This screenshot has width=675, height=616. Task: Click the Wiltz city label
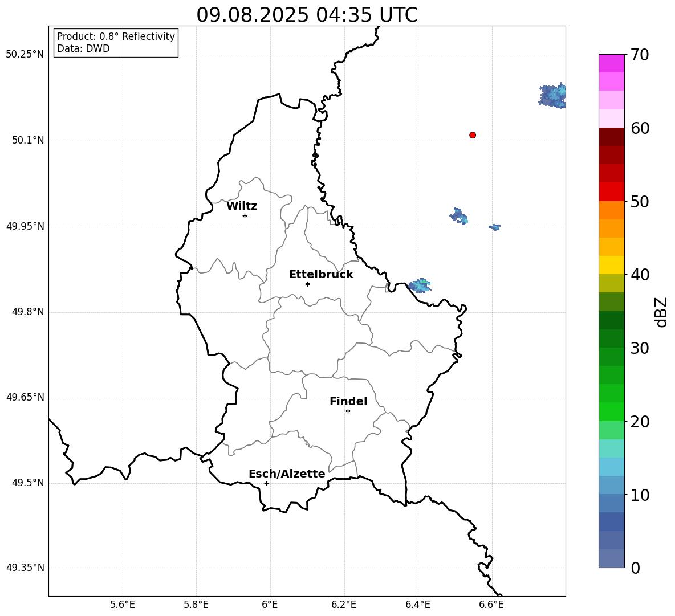(x=242, y=206)
